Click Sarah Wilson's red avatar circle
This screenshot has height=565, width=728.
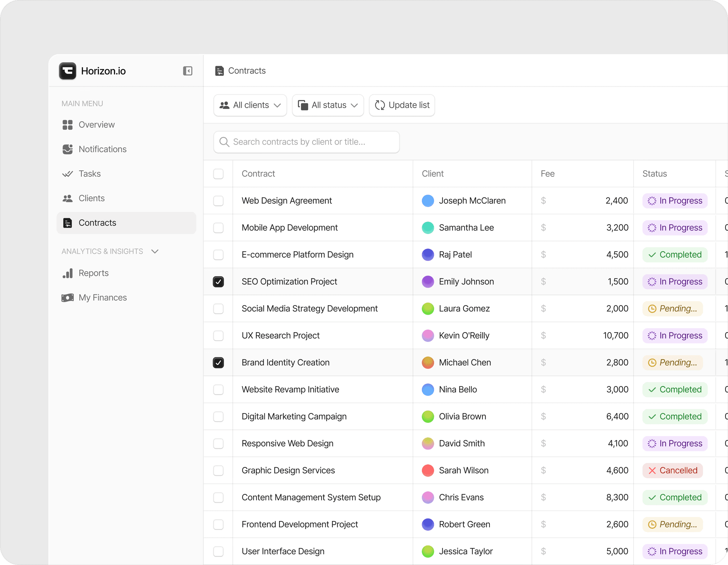[x=428, y=470]
